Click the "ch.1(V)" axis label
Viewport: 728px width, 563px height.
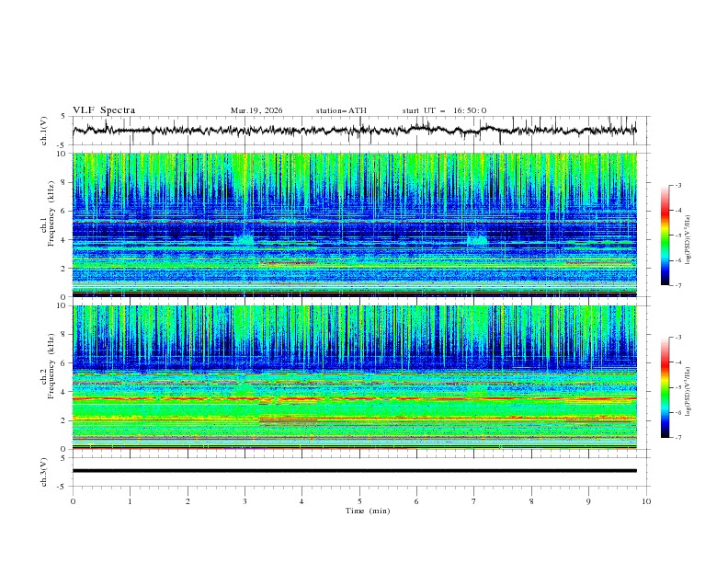(x=44, y=131)
